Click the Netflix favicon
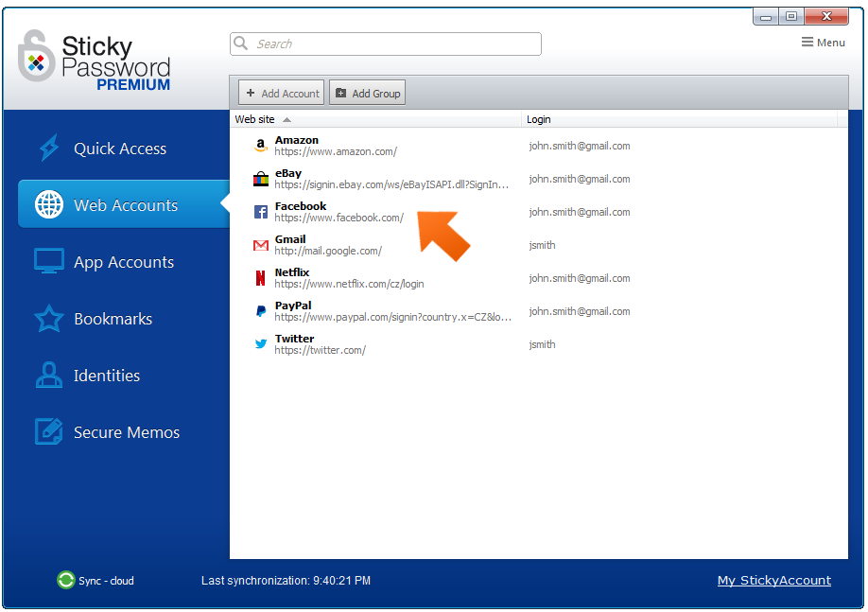The width and height of the screenshot is (868, 612). (260, 278)
